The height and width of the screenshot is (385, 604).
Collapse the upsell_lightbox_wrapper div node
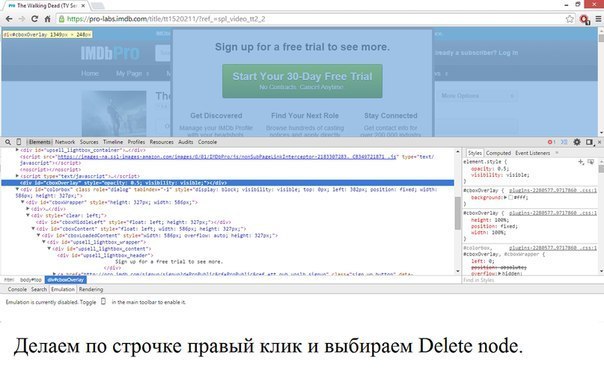[x=44, y=242]
